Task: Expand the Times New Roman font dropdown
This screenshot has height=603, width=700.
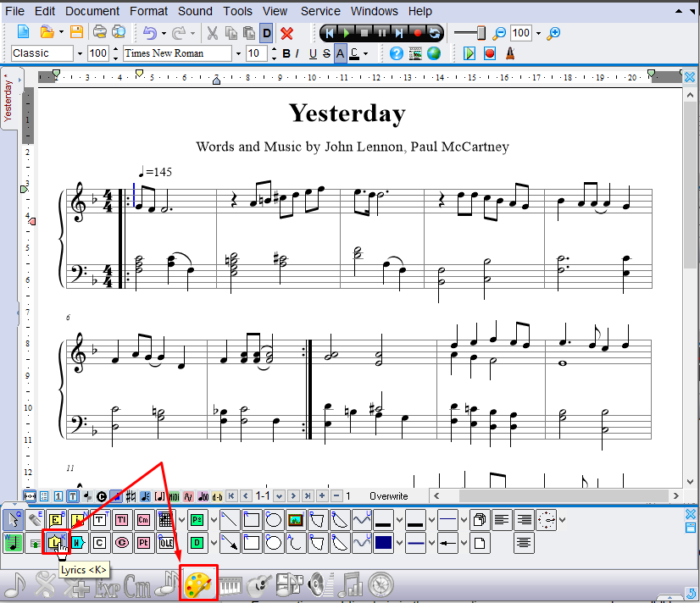Action: (238, 54)
